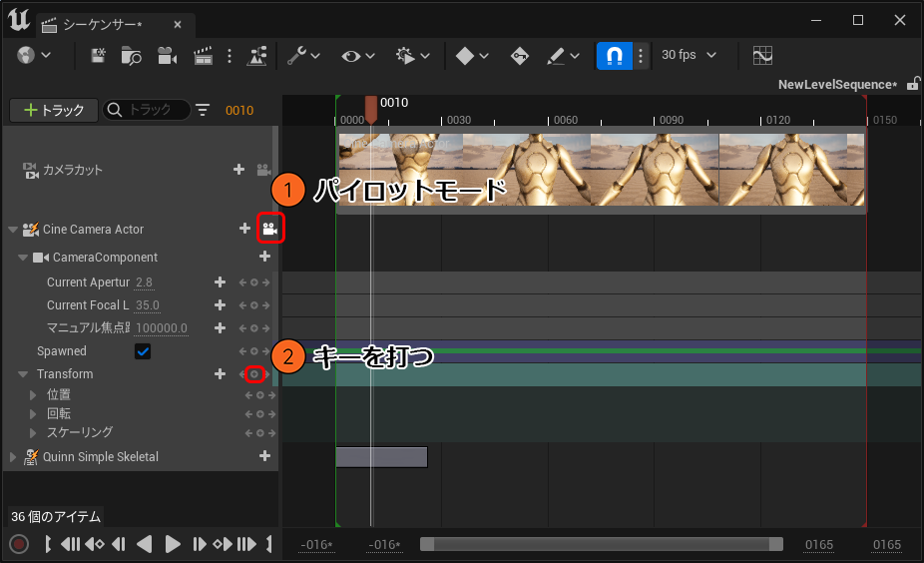Open the 30 fps frame rate dropdown
Screen dimensions: 924x563
(690, 55)
